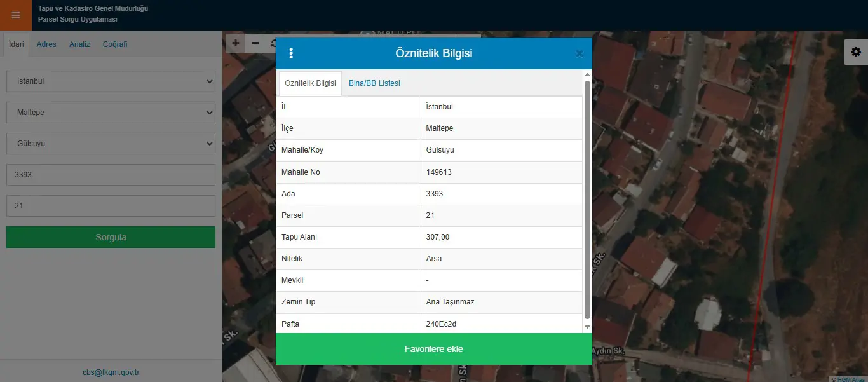The width and height of the screenshot is (868, 382).
Task: Click the İl value İstanbul in table
Action: [440, 107]
